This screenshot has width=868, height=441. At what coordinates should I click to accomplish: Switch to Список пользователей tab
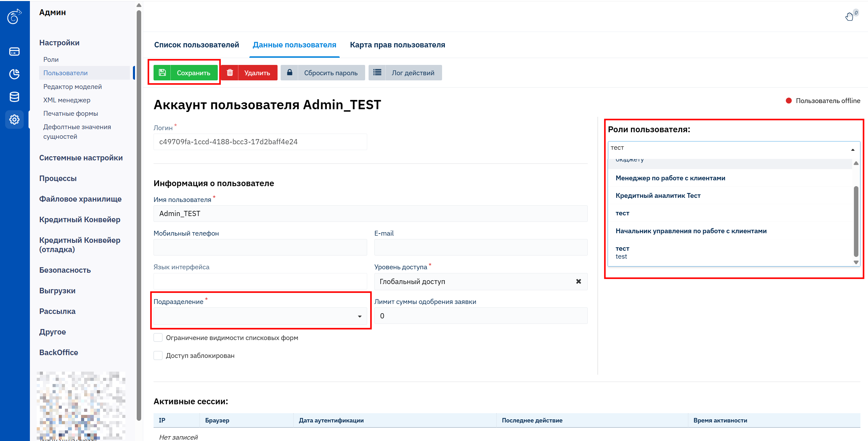coord(196,45)
